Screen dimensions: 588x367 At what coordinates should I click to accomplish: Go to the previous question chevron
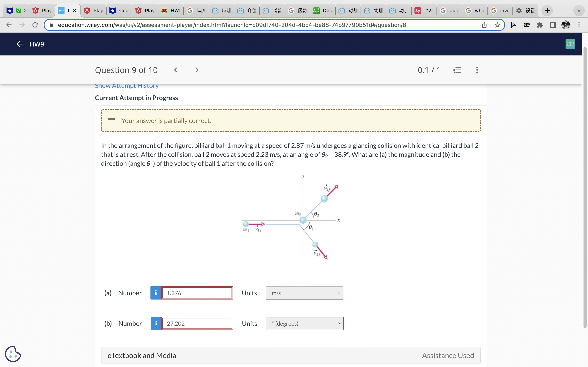176,70
